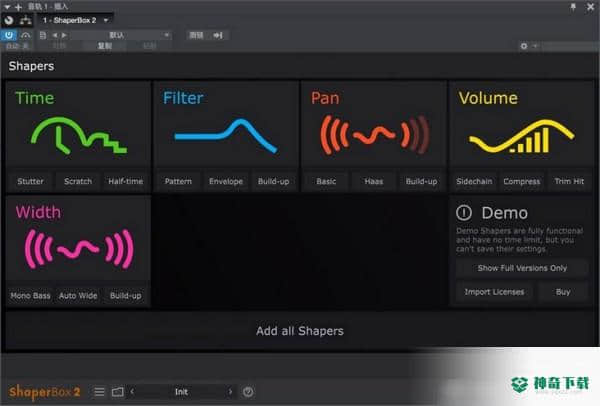600x406 pixels.
Task: Click the Width shaper title
Action: click(x=38, y=212)
